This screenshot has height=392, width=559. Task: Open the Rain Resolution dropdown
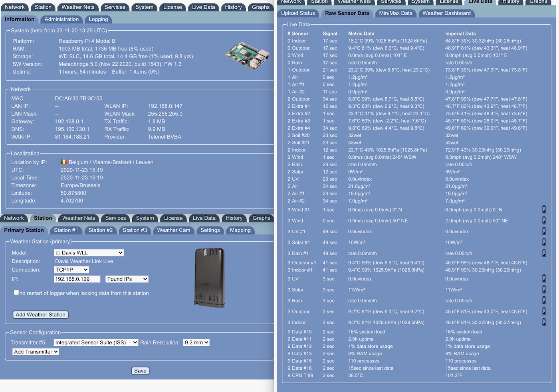(196, 343)
